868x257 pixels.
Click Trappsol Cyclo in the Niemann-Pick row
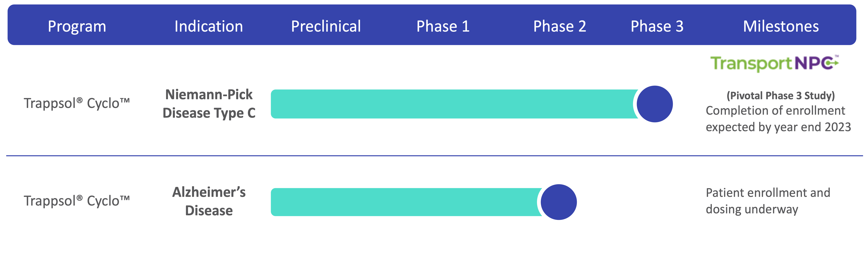(x=77, y=103)
